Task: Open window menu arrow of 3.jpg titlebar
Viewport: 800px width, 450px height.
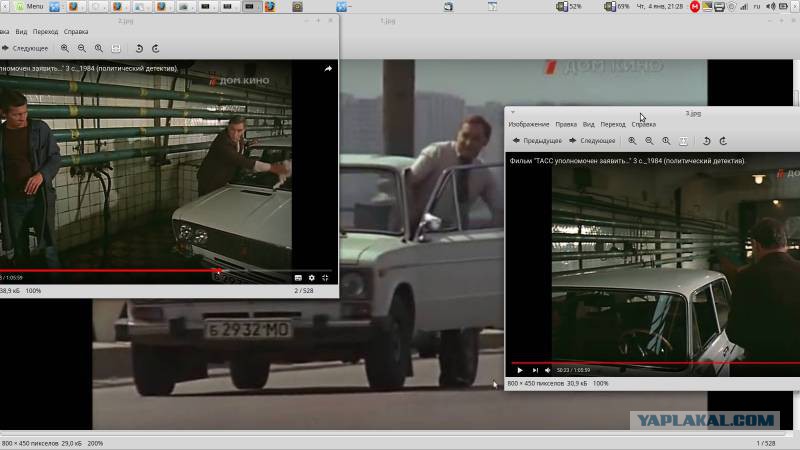Action: [513, 112]
